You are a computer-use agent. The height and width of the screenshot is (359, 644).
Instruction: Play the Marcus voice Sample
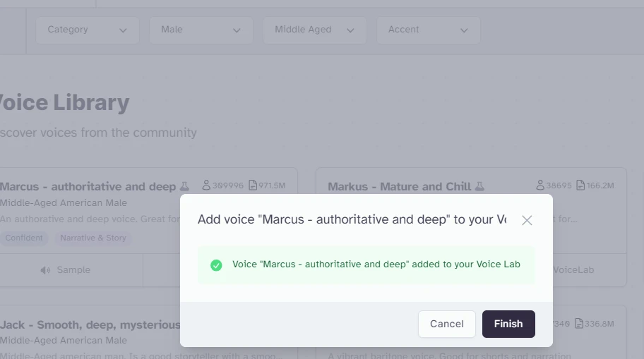tap(66, 270)
